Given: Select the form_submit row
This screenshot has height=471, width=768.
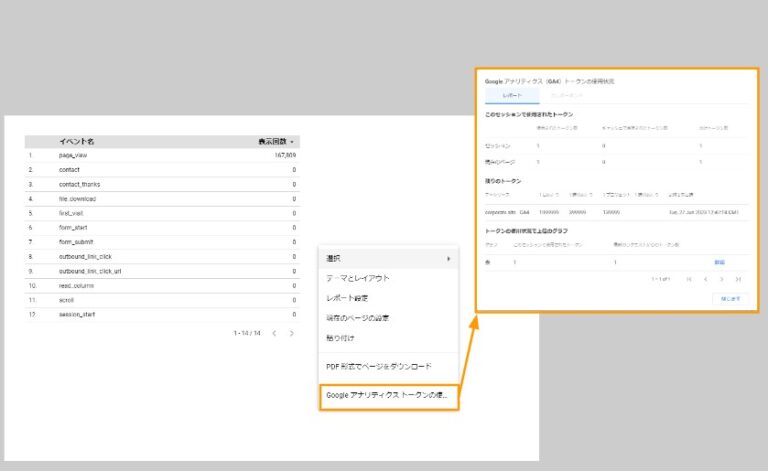Looking at the screenshot, I should [x=162, y=242].
